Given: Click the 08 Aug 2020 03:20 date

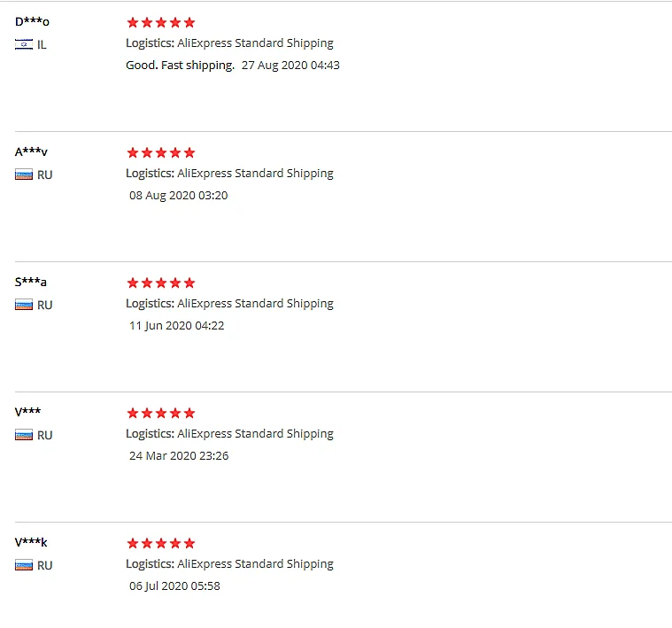Looking at the screenshot, I should pos(178,195).
